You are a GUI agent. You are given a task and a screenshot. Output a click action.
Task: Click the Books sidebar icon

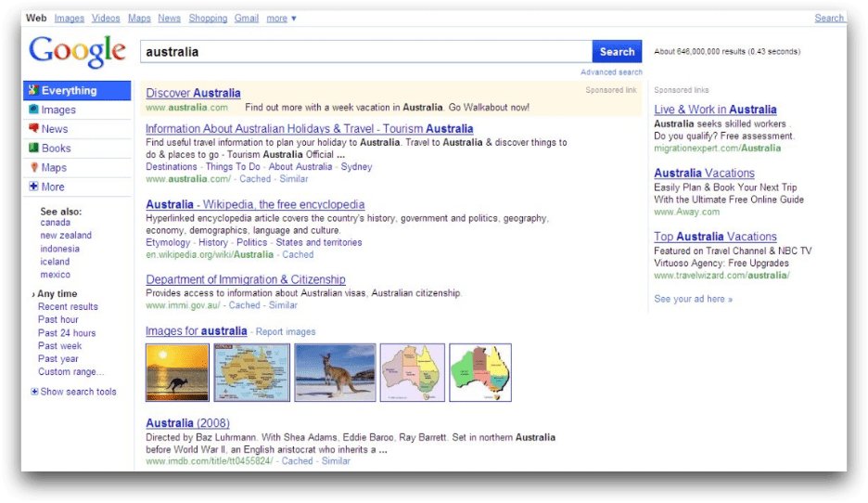pyautogui.click(x=33, y=148)
